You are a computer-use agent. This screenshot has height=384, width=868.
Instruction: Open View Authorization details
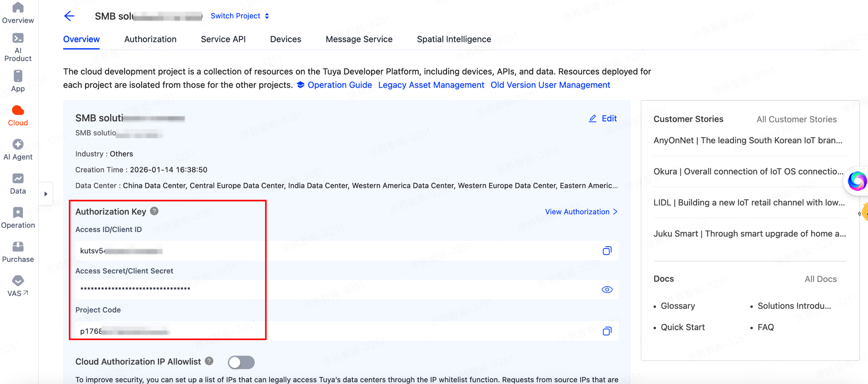tap(581, 212)
